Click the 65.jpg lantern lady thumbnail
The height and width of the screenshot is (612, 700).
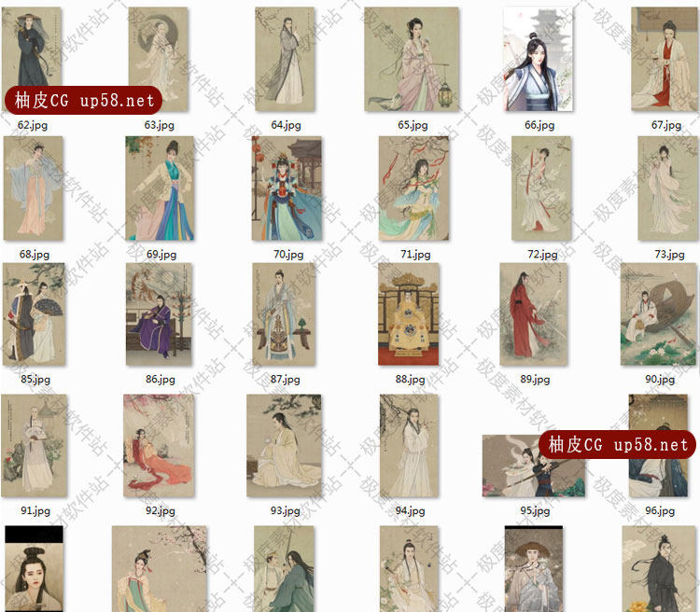(x=412, y=60)
